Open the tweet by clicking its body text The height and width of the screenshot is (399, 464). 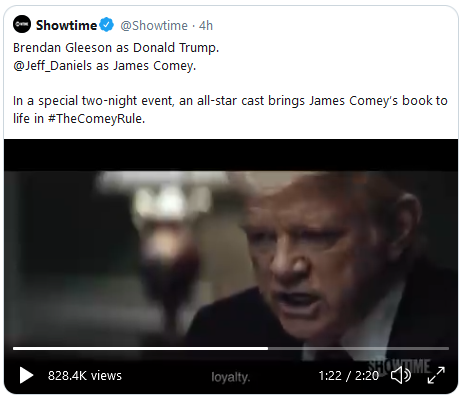230,109
